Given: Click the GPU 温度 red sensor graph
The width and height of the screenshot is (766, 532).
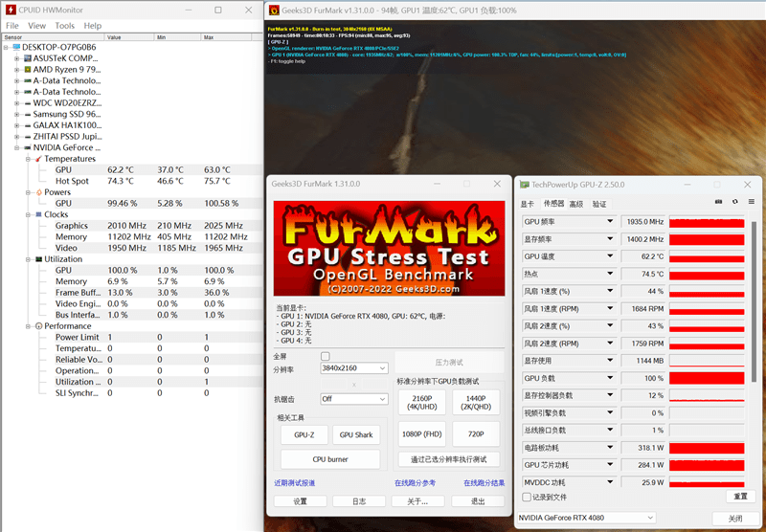Looking at the screenshot, I should (707, 256).
